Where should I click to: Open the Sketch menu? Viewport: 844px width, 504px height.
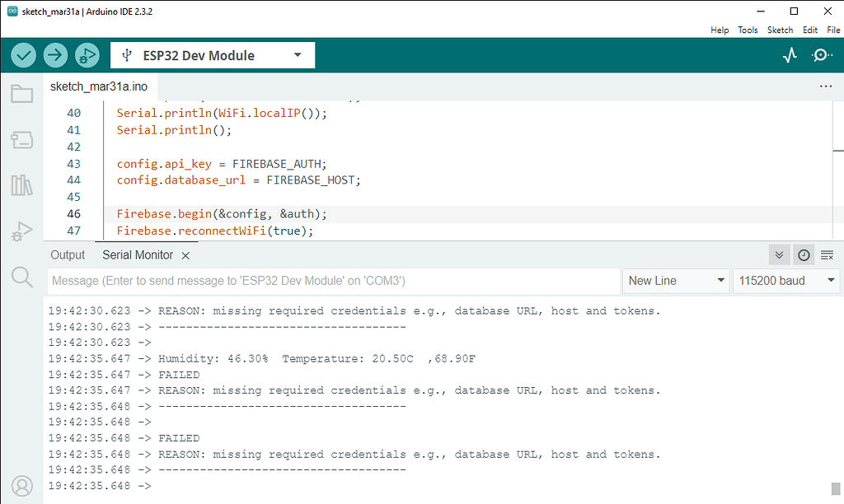pyautogui.click(x=780, y=30)
